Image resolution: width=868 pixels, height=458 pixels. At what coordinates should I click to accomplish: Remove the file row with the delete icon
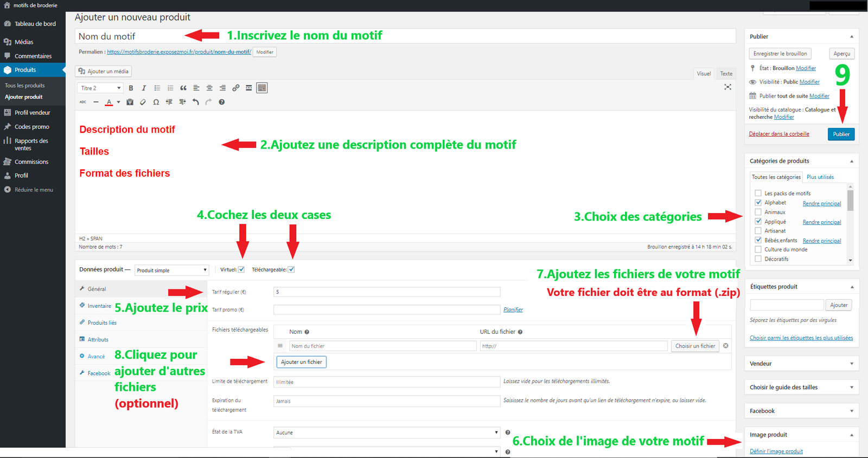click(x=726, y=346)
